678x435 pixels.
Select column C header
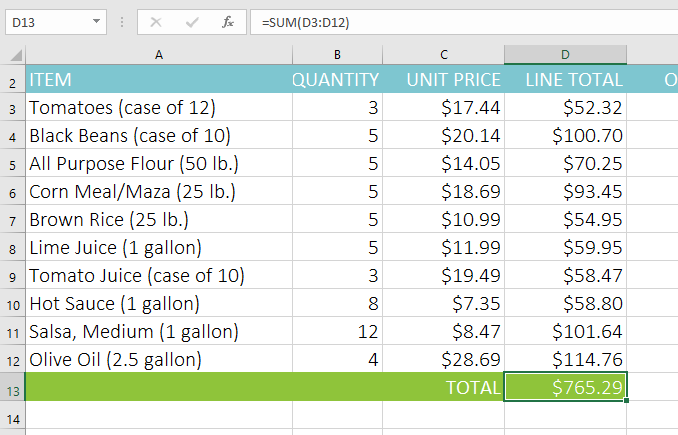pos(444,55)
